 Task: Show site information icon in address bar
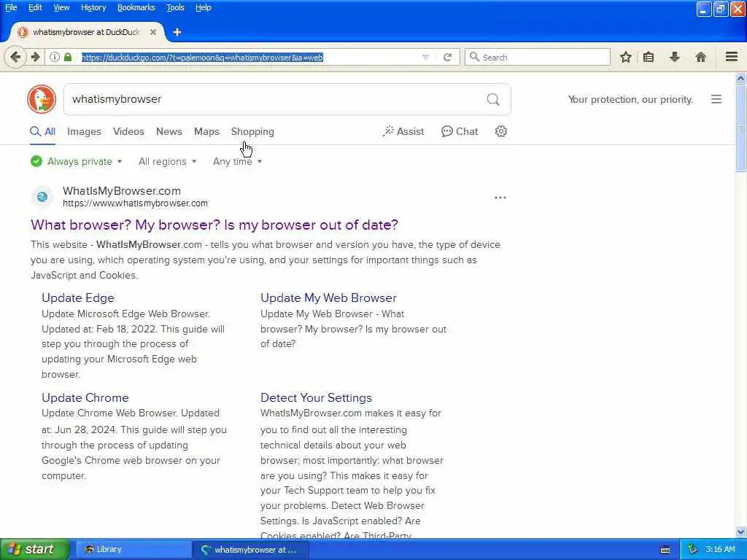(55, 57)
